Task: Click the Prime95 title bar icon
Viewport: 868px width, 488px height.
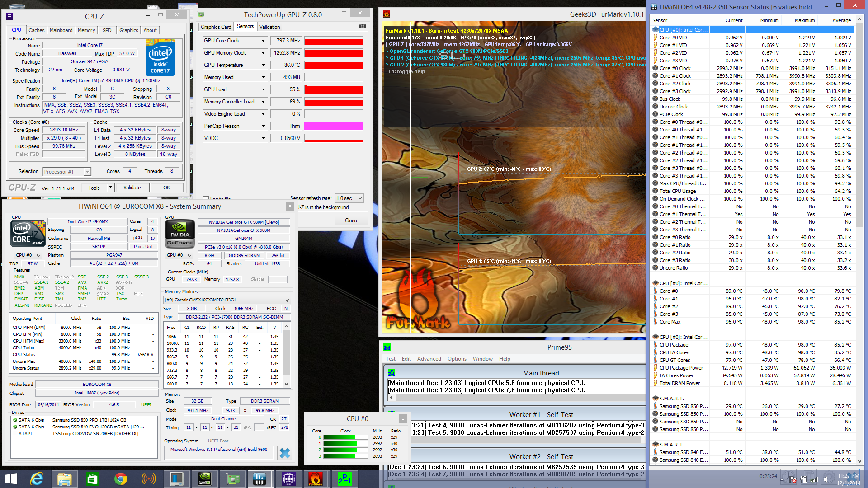Action: [x=387, y=347]
